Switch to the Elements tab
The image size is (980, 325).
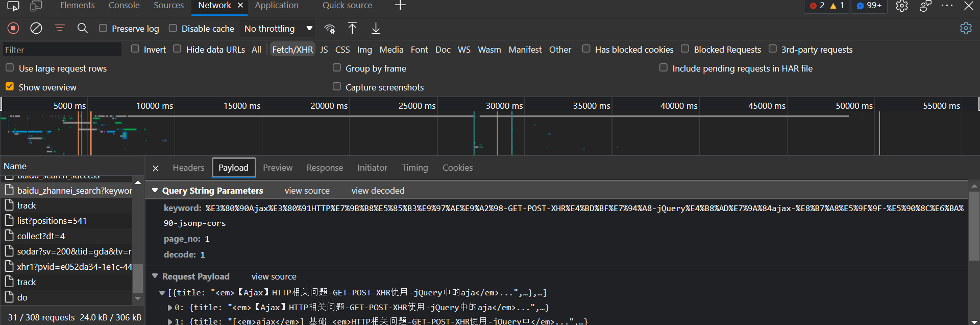tap(78, 6)
